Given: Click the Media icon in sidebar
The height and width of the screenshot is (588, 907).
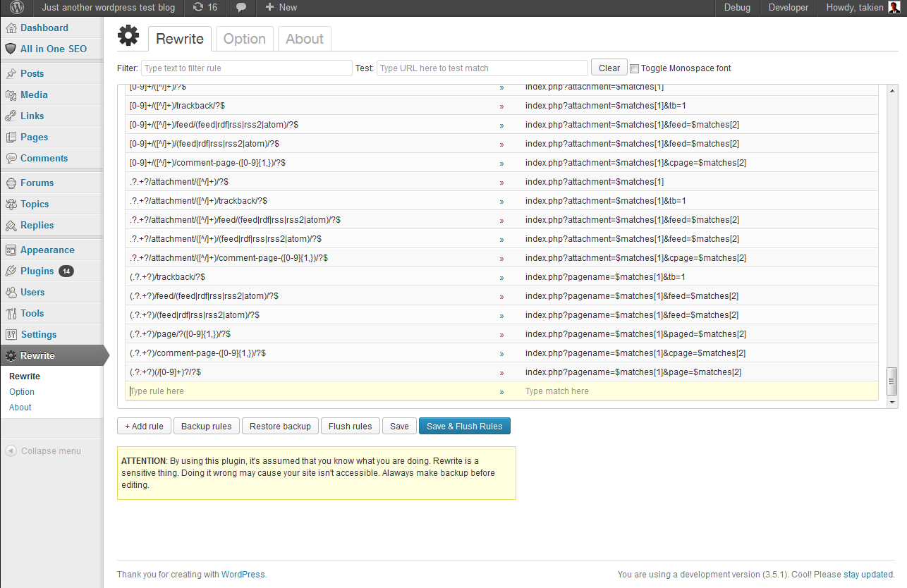Looking at the screenshot, I should 11,95.
